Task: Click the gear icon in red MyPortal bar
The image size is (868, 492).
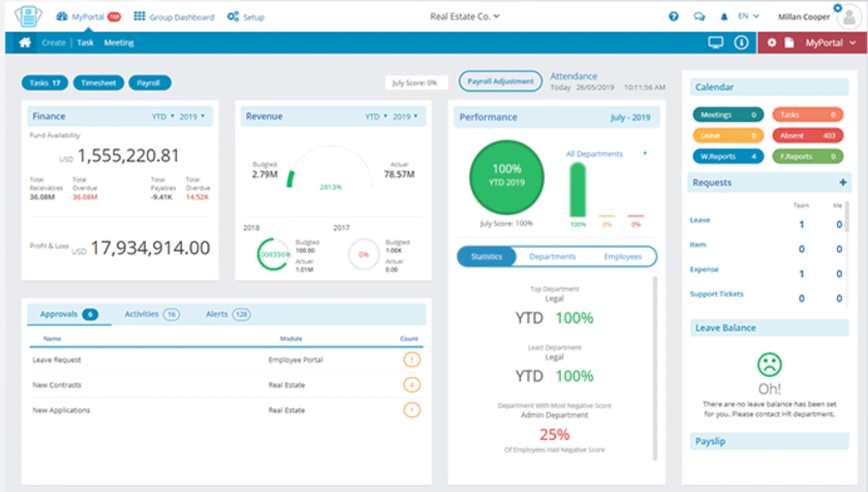Action: 771,43
